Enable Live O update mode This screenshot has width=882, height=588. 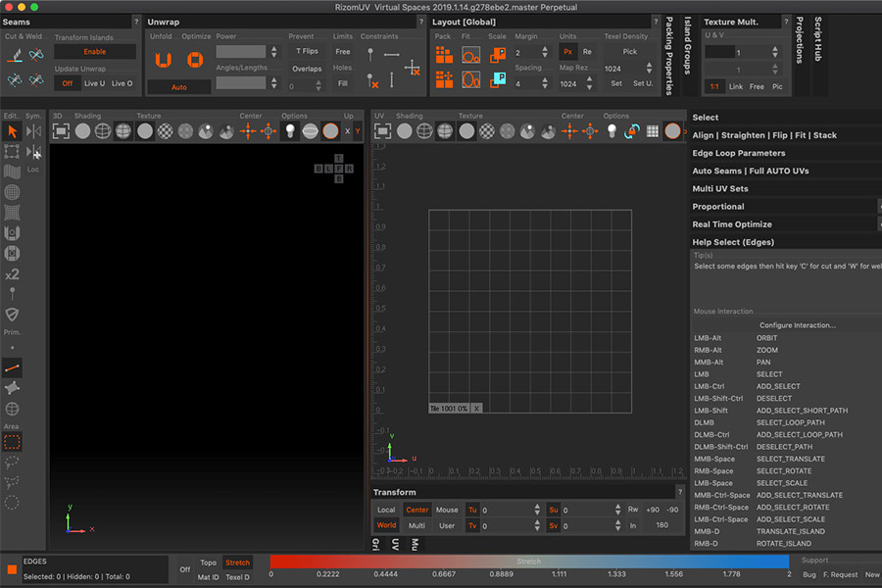coord(122,83)
